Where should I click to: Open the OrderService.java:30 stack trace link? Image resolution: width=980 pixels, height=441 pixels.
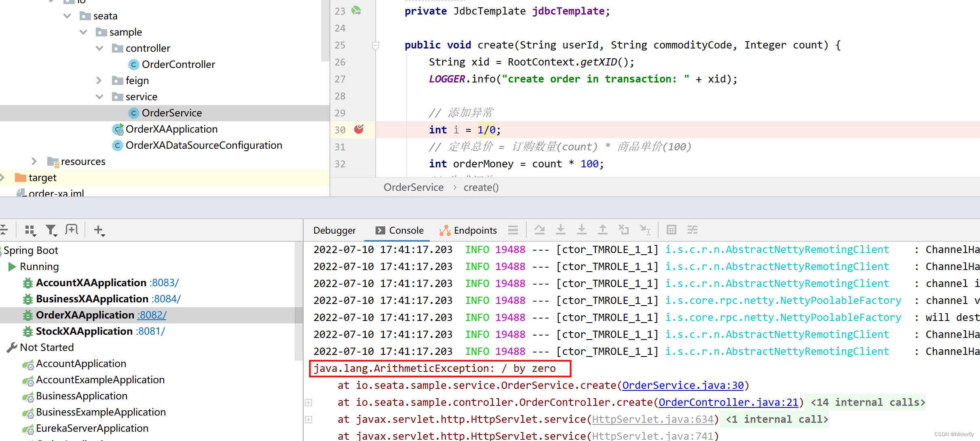point(682,386)
